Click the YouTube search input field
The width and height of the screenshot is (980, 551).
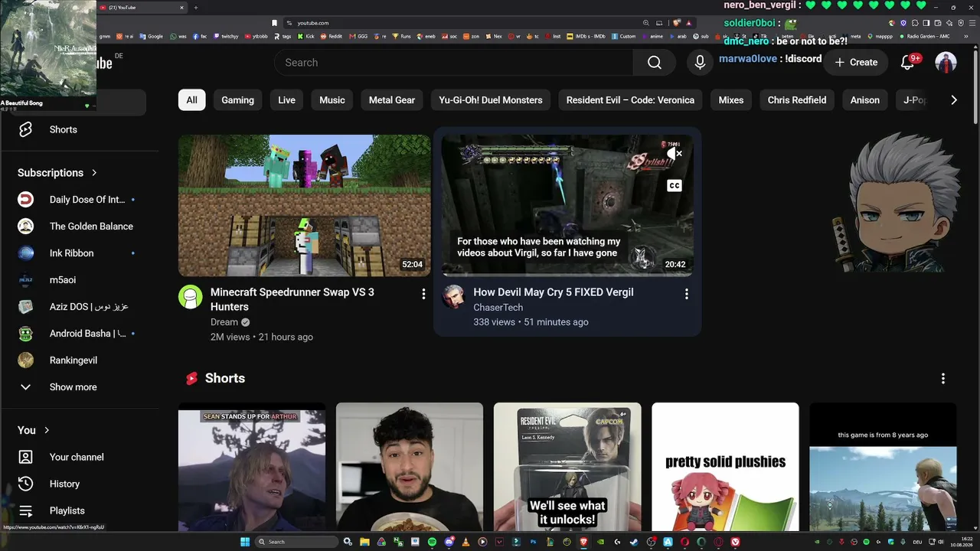[453, 63]
